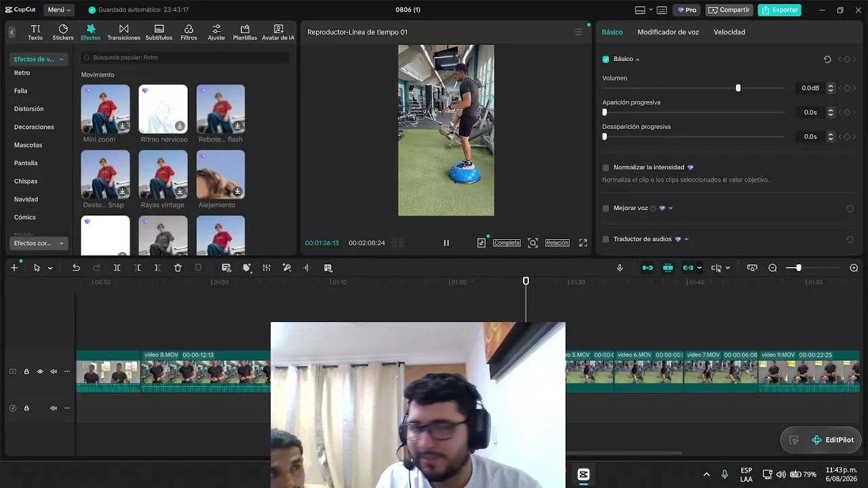The height and width of the screenshot is (488, 868).
Task: Reset the Básico audio settings
Action: (827, 59)
